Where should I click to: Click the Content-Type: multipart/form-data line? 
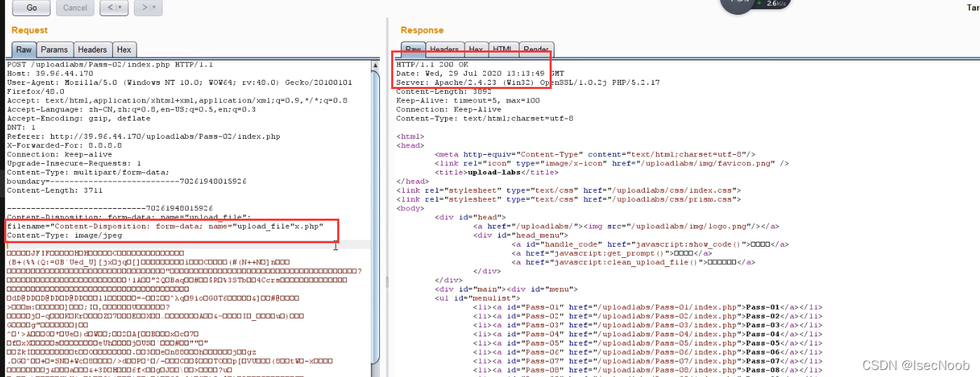pos(88,172)
